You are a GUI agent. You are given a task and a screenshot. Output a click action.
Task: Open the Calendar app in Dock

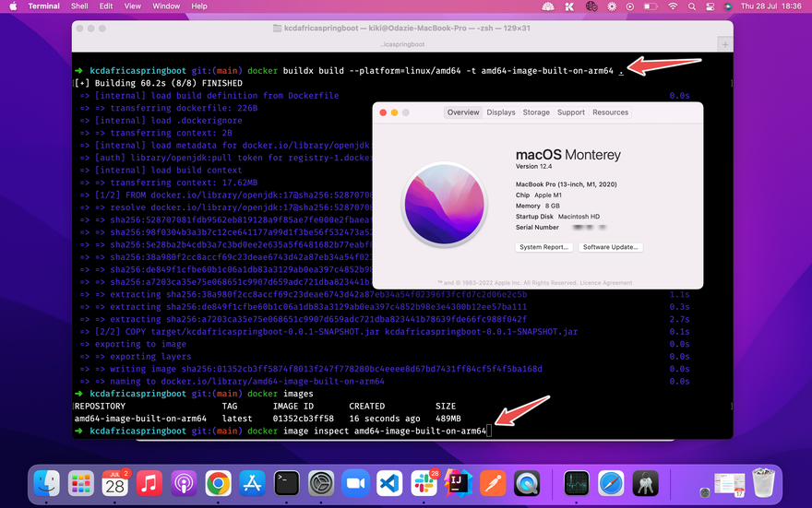[115, 484]
